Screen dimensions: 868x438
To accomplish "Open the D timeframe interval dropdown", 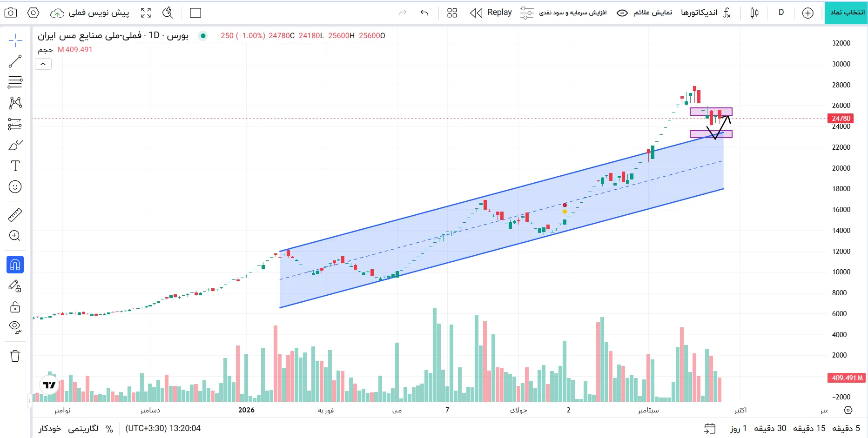I will tap(781, 13).
